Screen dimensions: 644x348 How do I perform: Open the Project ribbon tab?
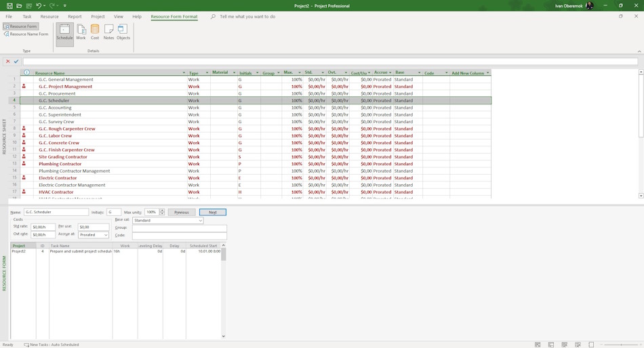point(98,16)
